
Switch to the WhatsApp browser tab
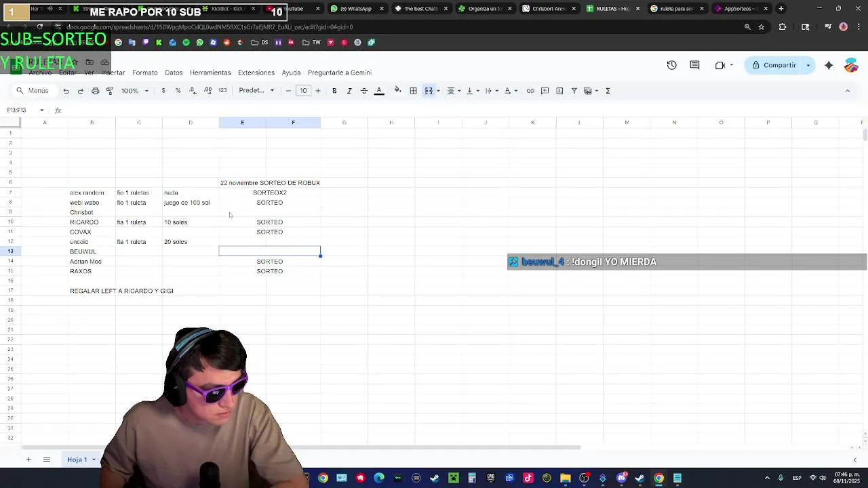355,9
